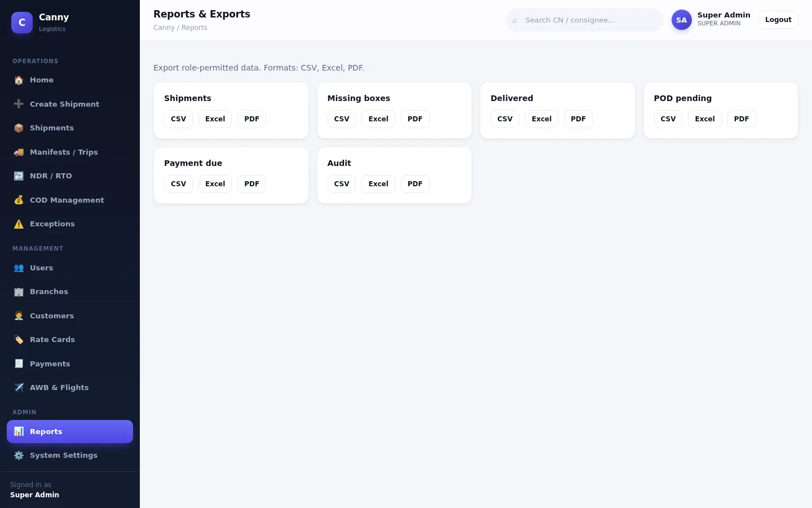Viewport: 812px width, 508px height.
Task: Export Audit as PDF
Action: 415,184
